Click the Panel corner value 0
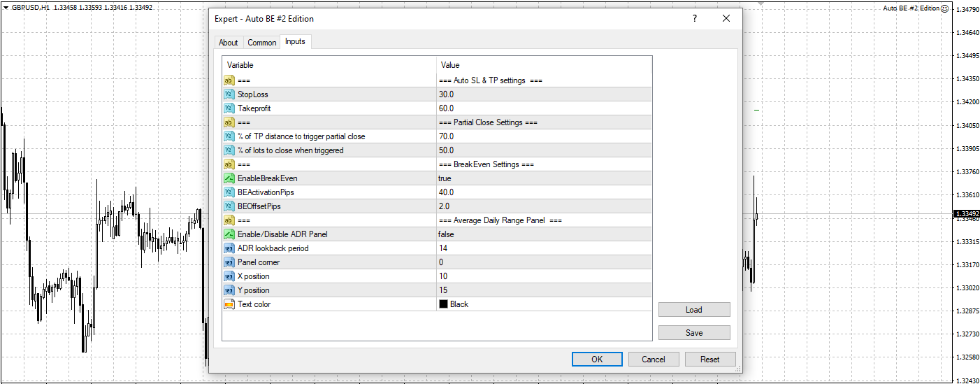Image resolution: width=980 pixels, height=384 pixels. tap(441, 262)
